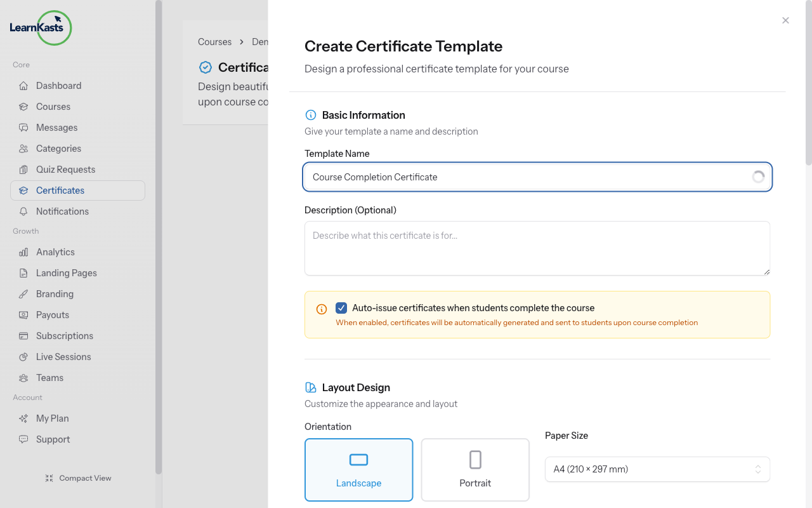Select the Messages icon

click(22, 127)
